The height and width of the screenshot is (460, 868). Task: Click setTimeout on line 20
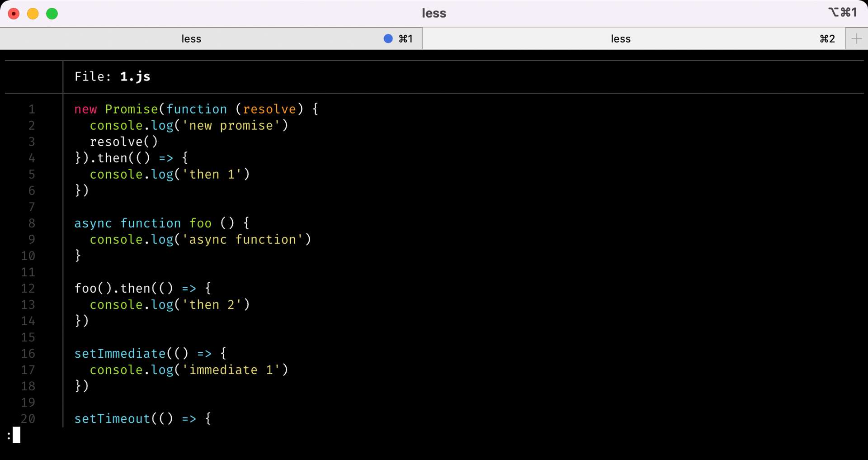tap(112, 419)
